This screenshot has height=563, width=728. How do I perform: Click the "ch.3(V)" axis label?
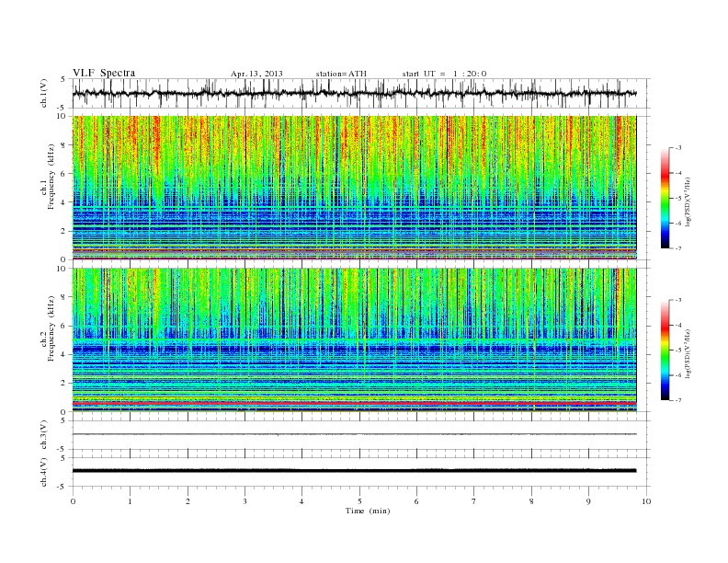coord(43,435)
